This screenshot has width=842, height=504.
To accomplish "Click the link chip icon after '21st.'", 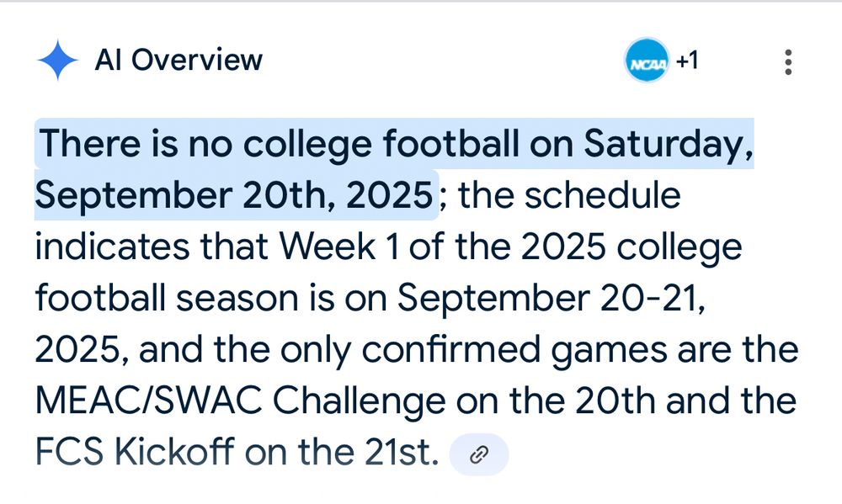I will pos(479,455).
